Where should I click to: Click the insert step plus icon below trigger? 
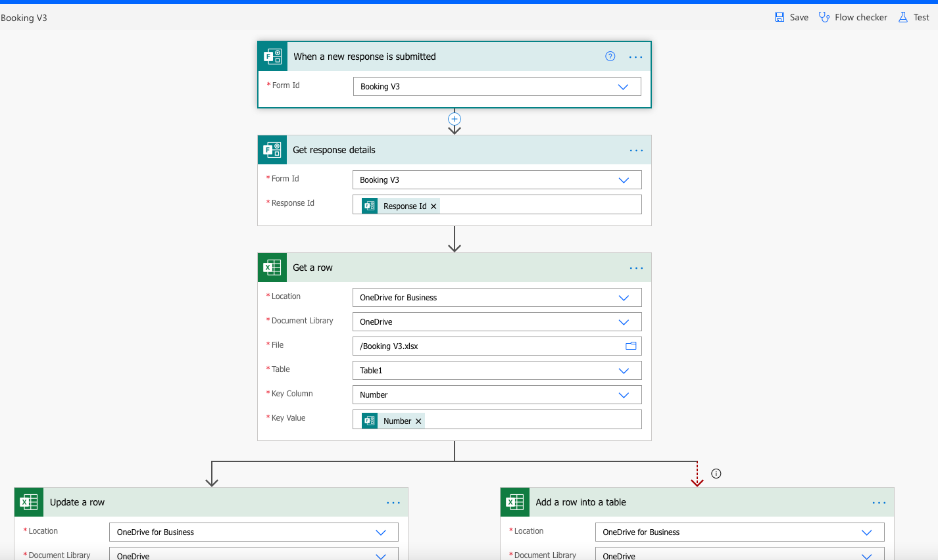tap(455, 119)
